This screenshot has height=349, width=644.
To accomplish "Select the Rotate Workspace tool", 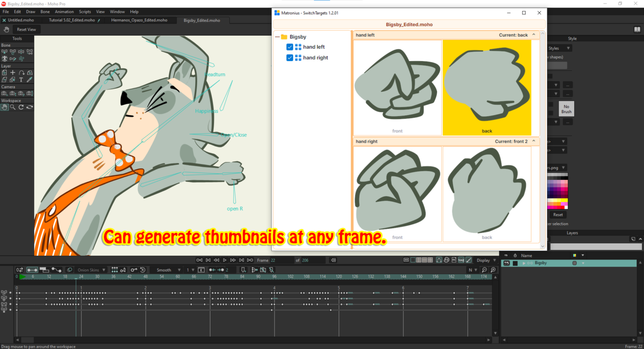I will 21,107.
